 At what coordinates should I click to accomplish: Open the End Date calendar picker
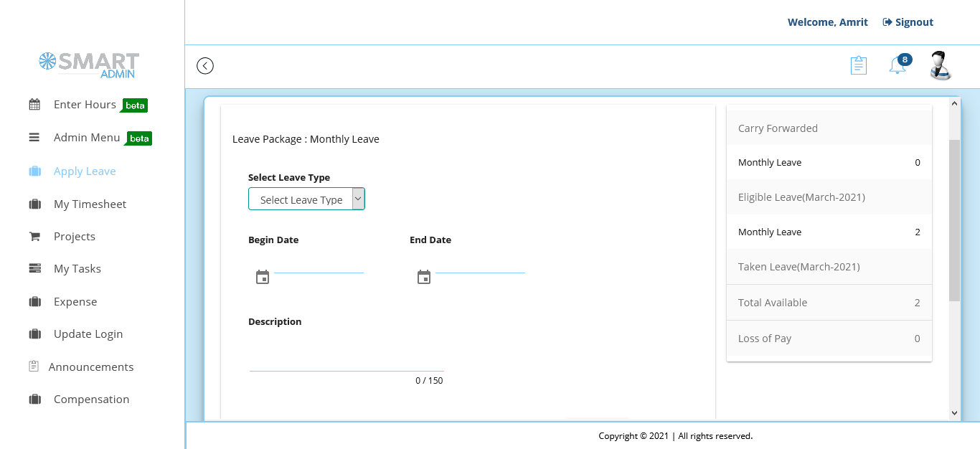424,277
